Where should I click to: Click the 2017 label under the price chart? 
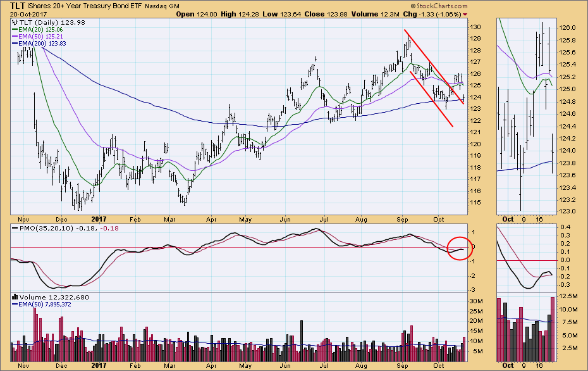pos(99,219)
